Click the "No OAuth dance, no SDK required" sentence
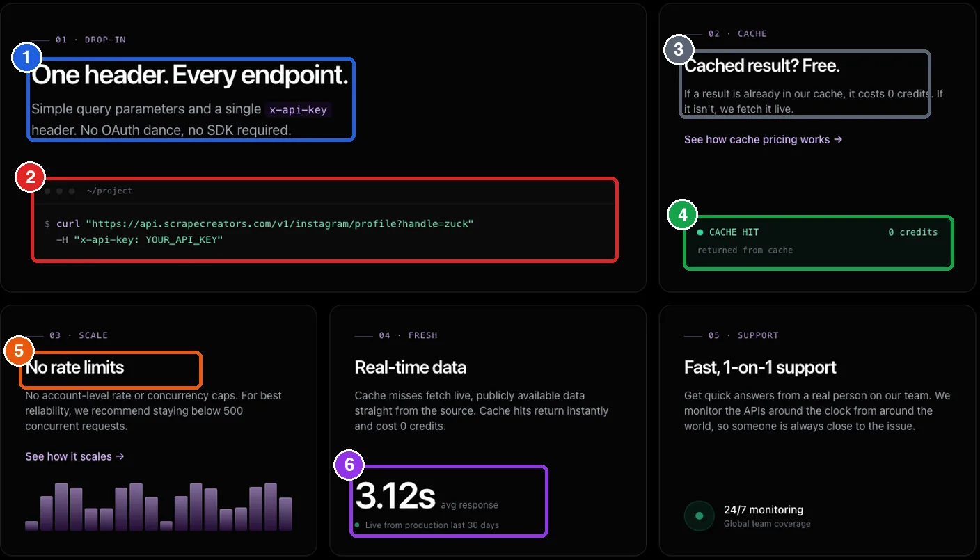Viewport: 980px width, 560px height. 188,131
